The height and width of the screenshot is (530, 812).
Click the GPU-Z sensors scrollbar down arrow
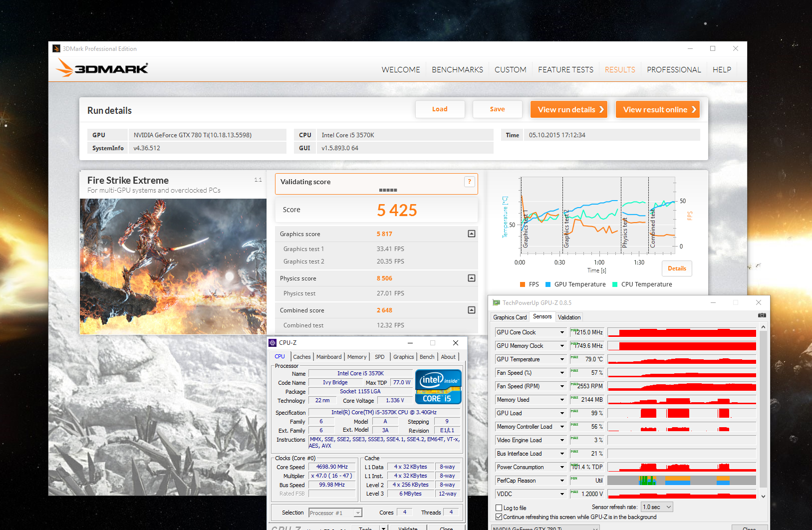tap(763, 496)
